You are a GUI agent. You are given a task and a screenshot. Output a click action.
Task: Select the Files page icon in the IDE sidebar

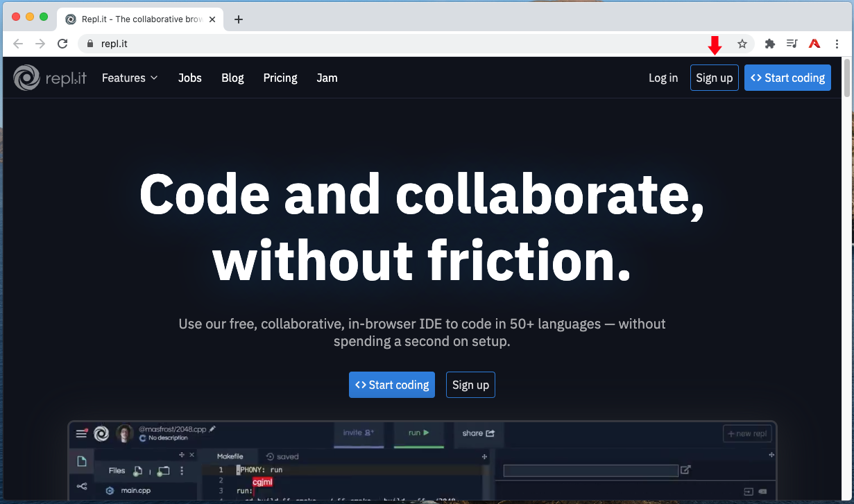pyautogui.click(x=81, y=462)
